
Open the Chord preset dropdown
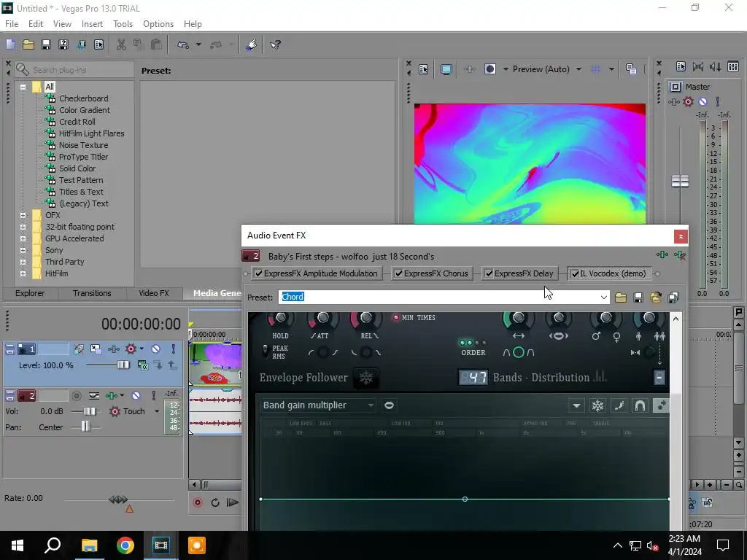coord(603,297)
